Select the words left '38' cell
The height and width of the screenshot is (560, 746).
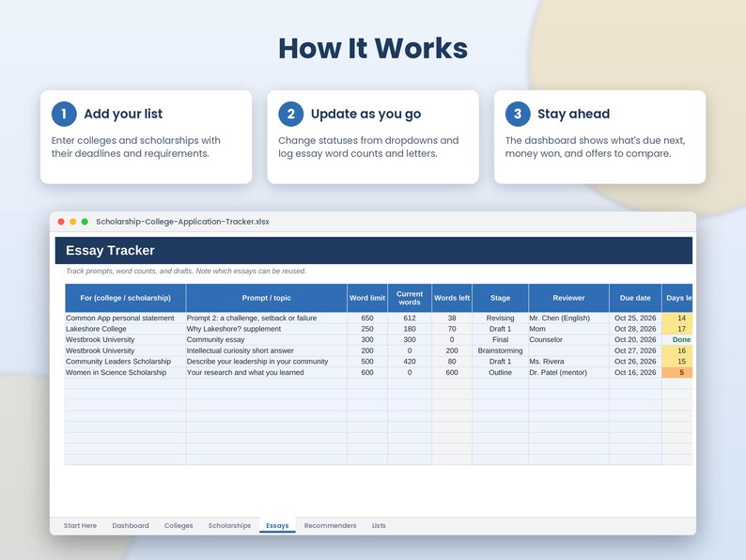click(452, 318)
